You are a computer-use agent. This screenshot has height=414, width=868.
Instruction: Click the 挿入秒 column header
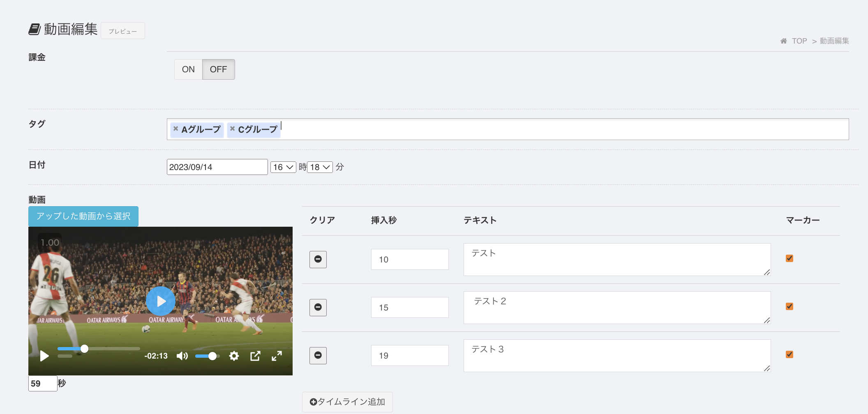coord(384,220)
